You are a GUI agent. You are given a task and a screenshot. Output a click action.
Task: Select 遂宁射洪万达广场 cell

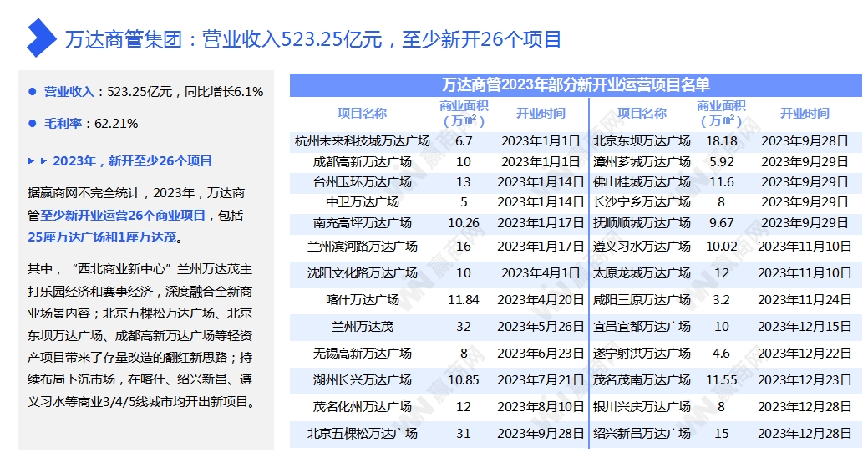[x=642, y=354]
